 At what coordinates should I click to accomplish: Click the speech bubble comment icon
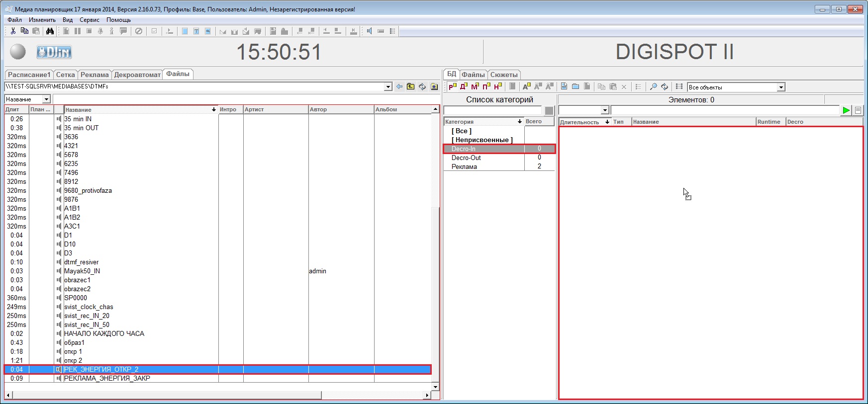123,31
